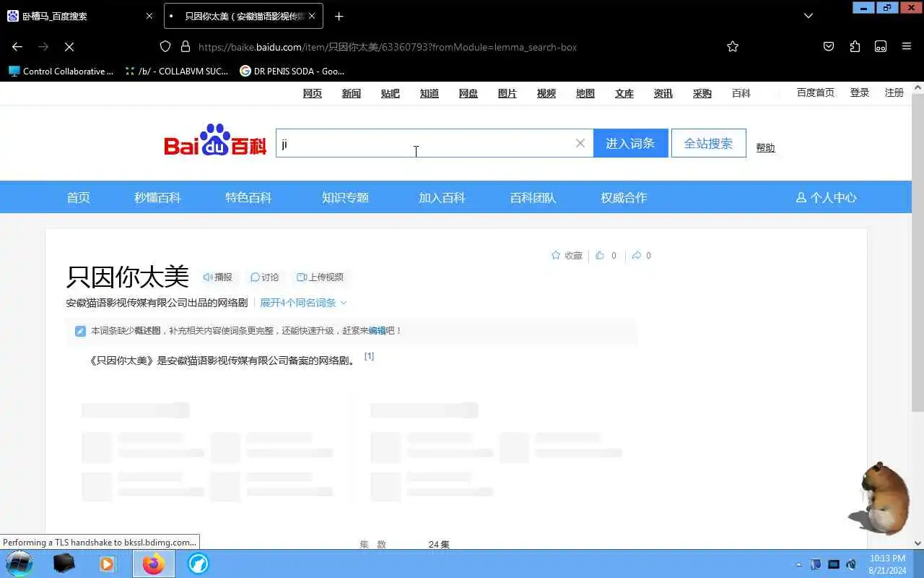Image resolution: width=924 pixels, height=578 pixels.
Task: Open the blue compass taskbar app
Action: pos(199,564)
